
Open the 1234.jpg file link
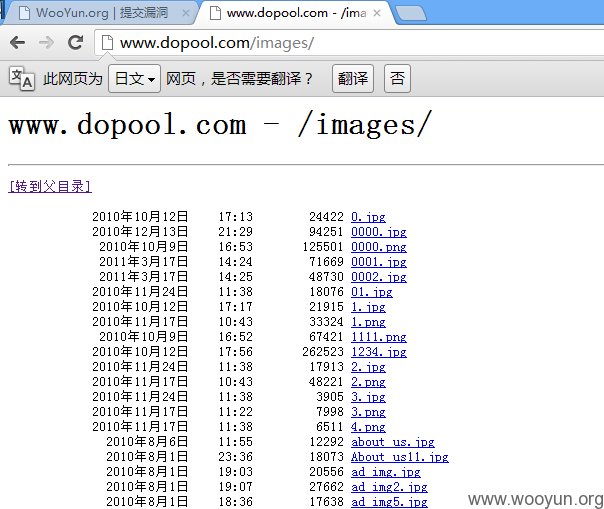(x=379, y=352)
